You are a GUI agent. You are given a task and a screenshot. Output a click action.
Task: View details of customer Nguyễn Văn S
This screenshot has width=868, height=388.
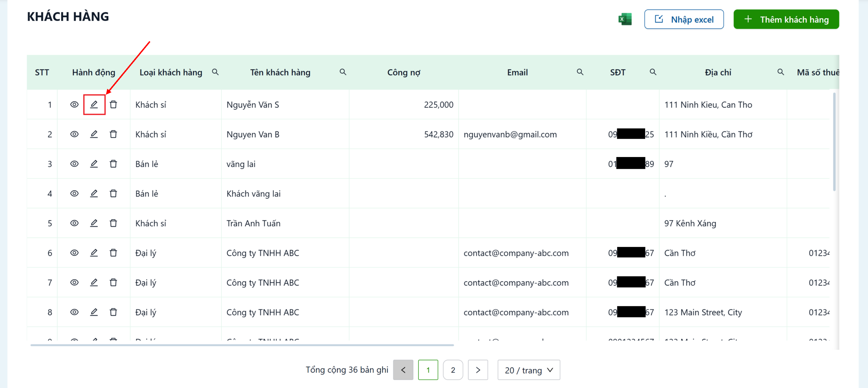(x=74, y=104)
